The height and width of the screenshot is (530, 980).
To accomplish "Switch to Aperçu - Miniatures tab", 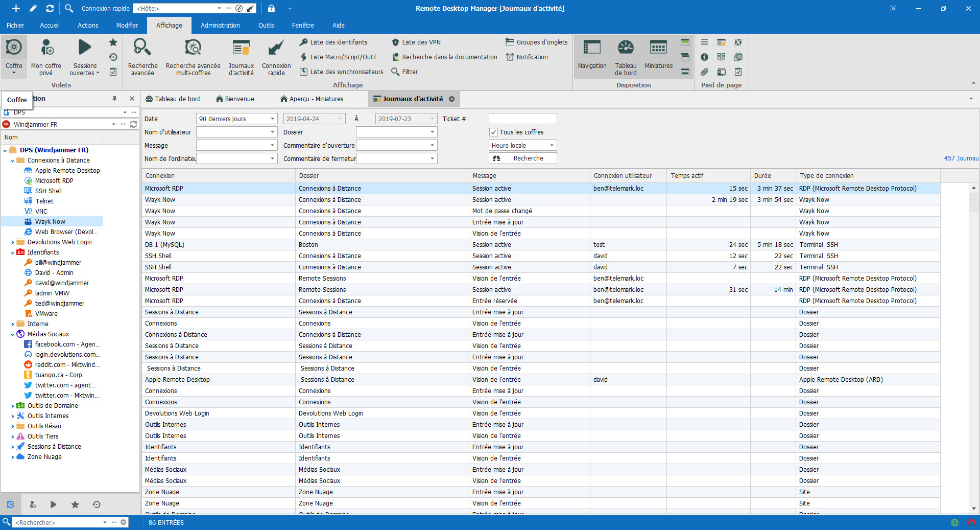I will point(312,99).
